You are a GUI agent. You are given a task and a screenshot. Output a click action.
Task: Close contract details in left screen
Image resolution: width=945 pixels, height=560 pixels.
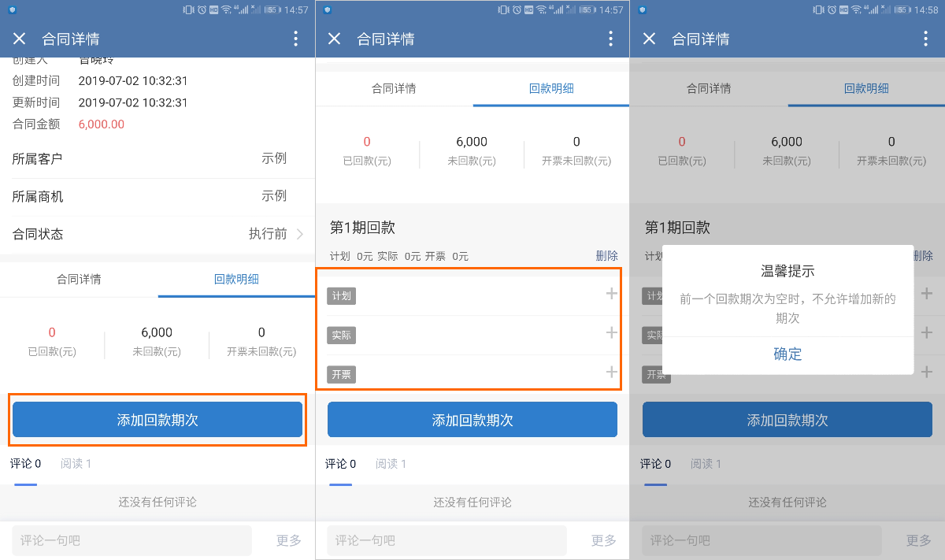pyautogui.click(x=20, y=39)
